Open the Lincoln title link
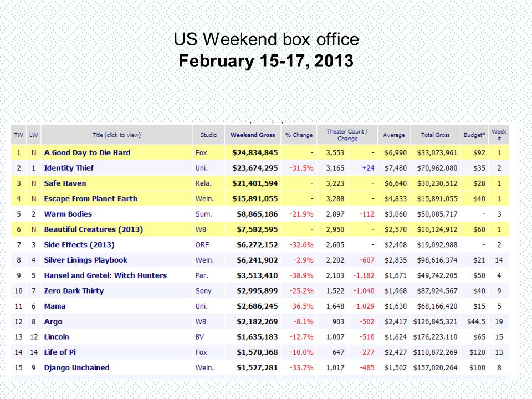 coord(57,337)
